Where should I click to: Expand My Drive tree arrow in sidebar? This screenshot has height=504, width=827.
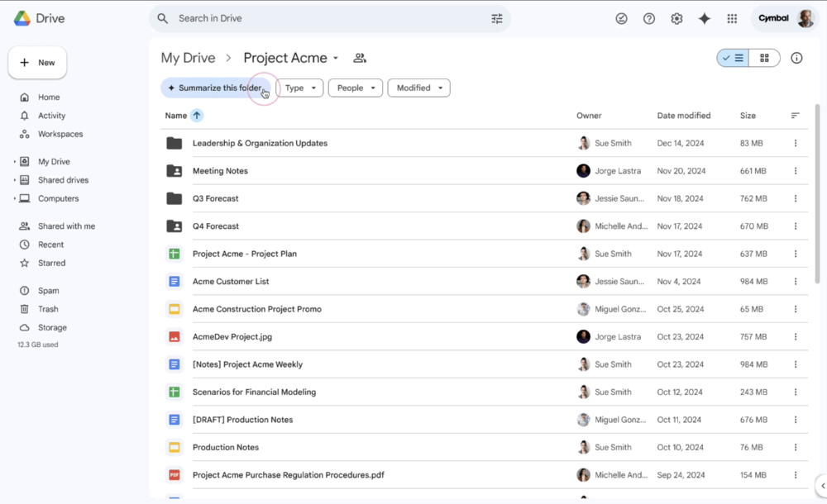click(14, 162)
